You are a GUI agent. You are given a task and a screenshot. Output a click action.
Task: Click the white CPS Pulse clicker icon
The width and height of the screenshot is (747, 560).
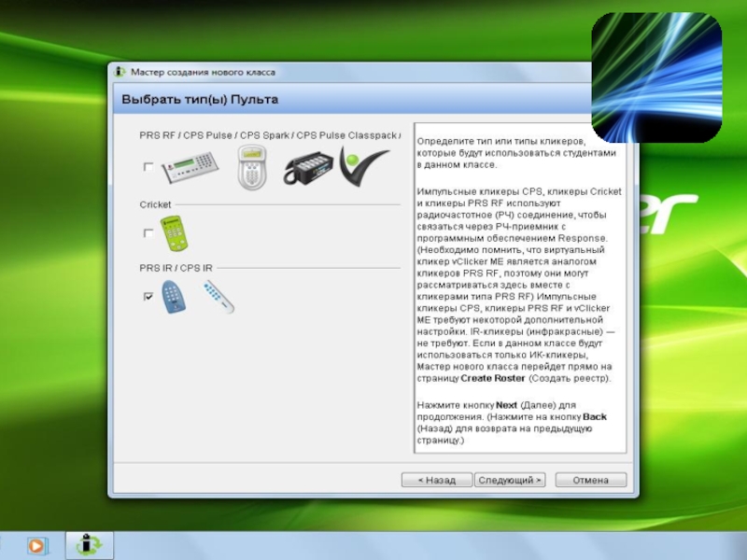(252, 167)
